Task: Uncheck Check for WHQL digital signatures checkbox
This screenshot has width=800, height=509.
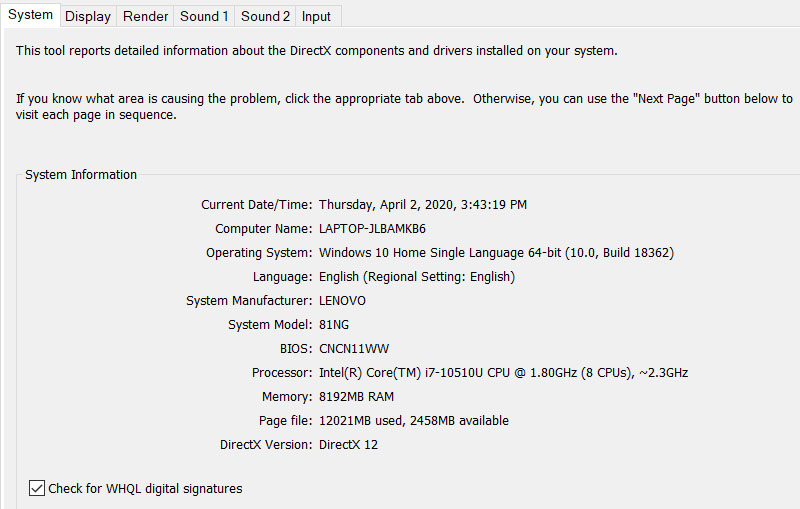Action: [x=37, y=488]
